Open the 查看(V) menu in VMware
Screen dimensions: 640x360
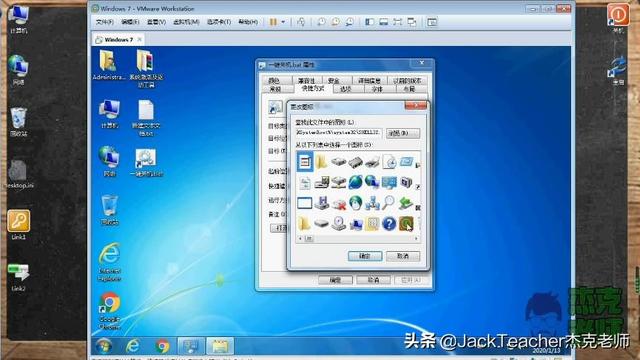(156, 22)
